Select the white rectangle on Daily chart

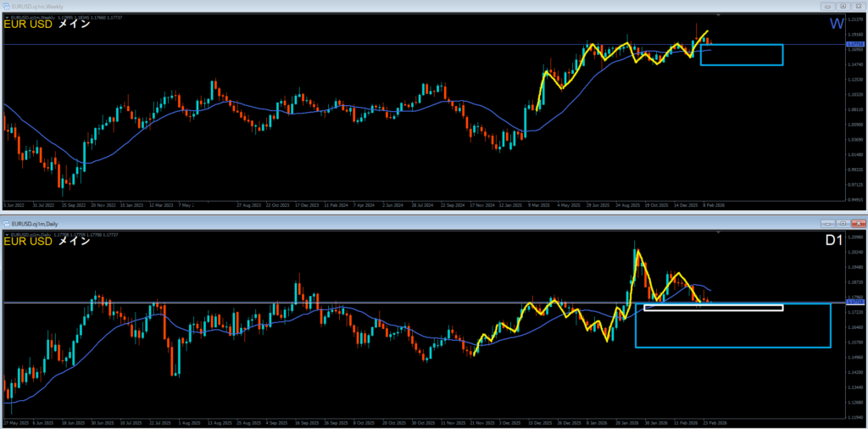pos(712,307)
